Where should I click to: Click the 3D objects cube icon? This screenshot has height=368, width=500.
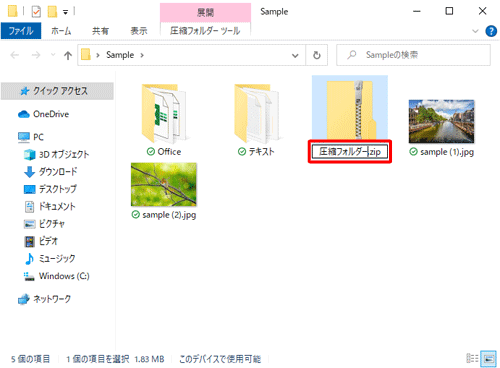[29, 154]
